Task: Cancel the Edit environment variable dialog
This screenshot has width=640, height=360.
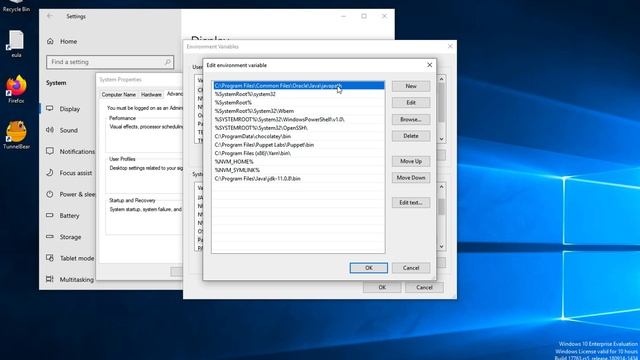Action: click(x=411, y=268)
